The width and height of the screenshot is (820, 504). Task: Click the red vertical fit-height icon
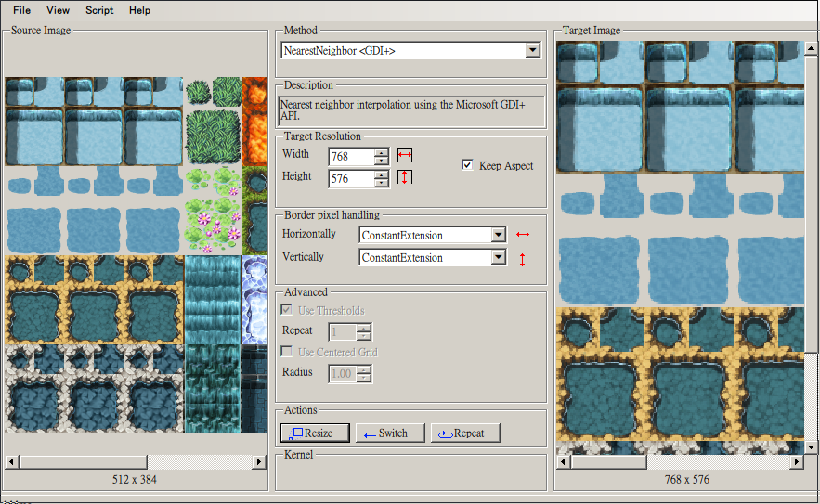[405, 177]
